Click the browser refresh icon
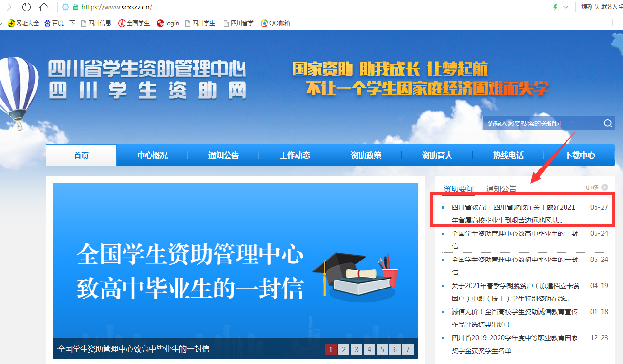 [x=27, y=7]
